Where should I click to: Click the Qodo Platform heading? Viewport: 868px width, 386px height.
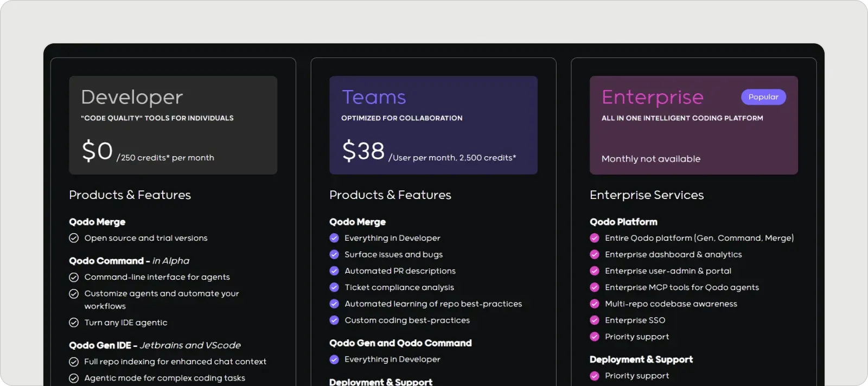(x=623, y=222)
